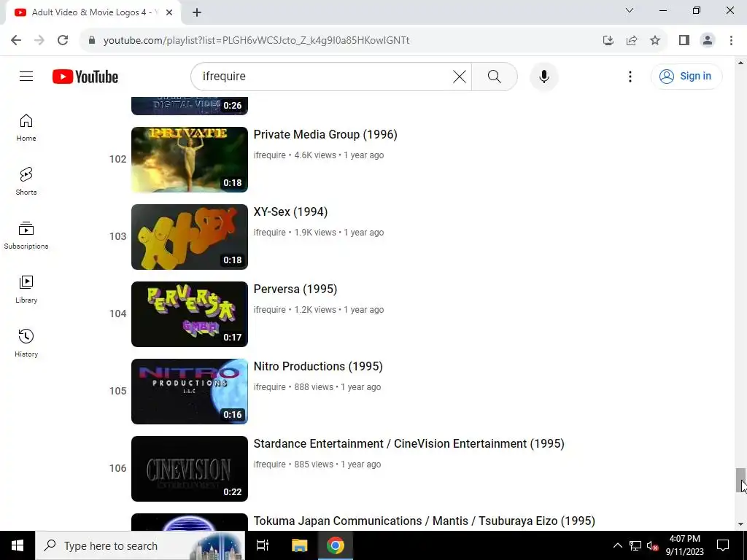747x560 pixels.
Task: Open the Windows Start menu
Action: [18, 545]
